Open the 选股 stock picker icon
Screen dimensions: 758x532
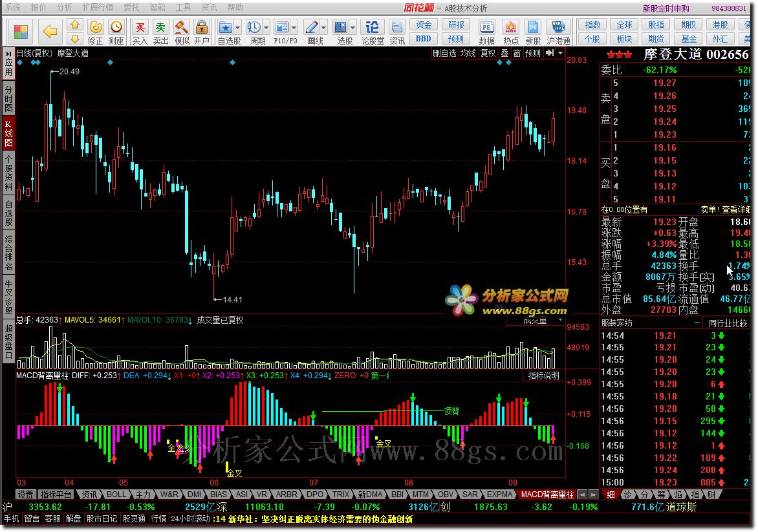tap(341, 28)
